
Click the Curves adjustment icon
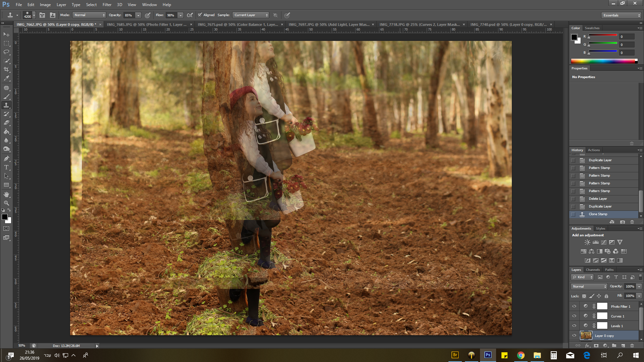click(x=604, y=242)
